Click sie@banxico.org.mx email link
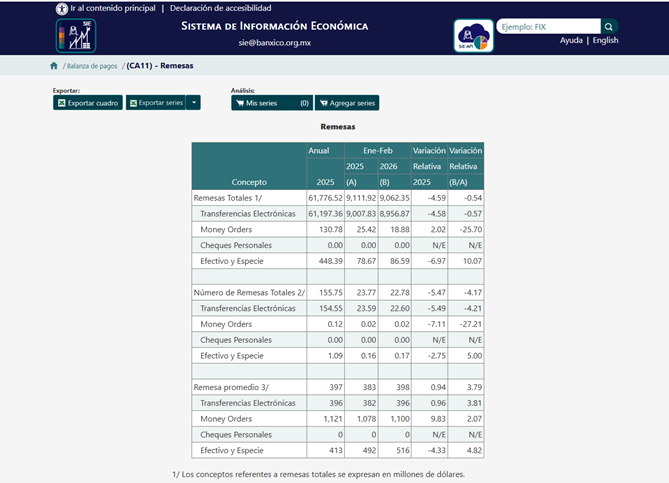The image size is (669, 483). click(274, 43)
